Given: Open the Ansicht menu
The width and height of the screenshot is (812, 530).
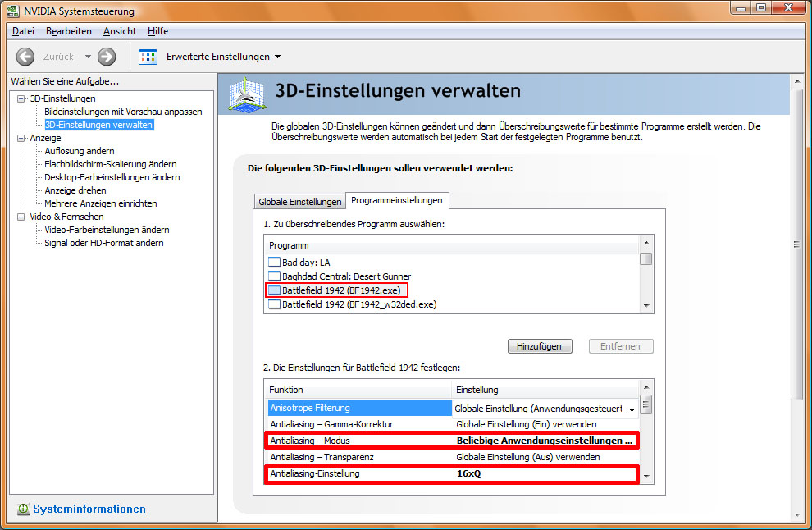Looking at the screenshot, I should point(120,31).
